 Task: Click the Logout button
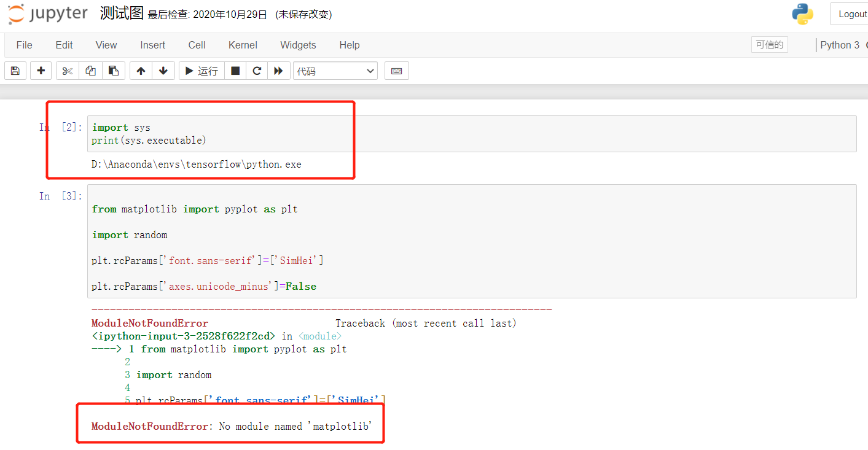tap(851, 14)
